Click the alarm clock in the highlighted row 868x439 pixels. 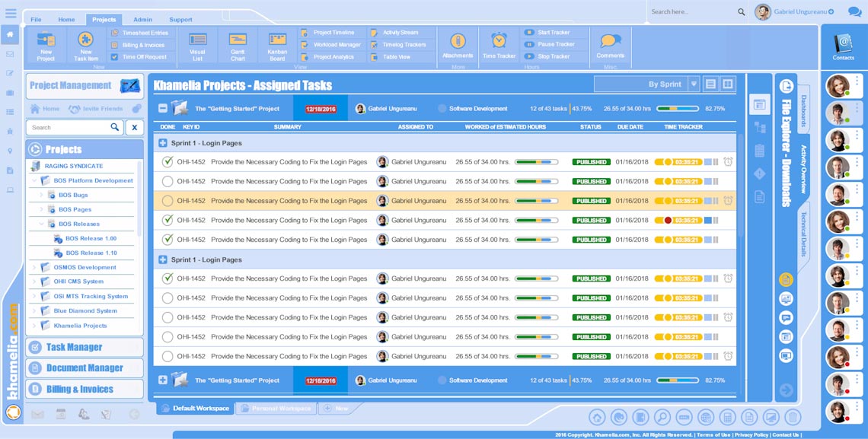click(728, 201)
